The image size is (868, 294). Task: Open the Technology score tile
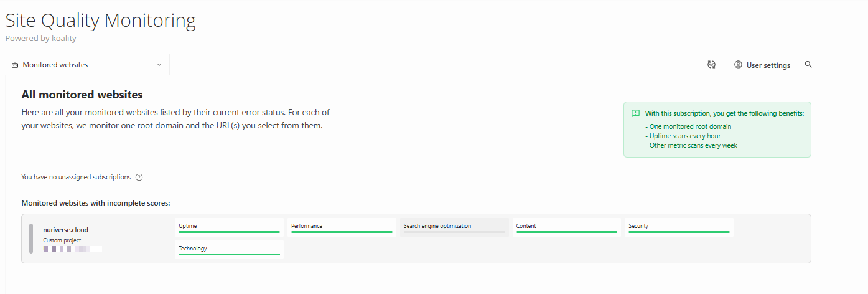pyautogui.click(x=229, y=249)
